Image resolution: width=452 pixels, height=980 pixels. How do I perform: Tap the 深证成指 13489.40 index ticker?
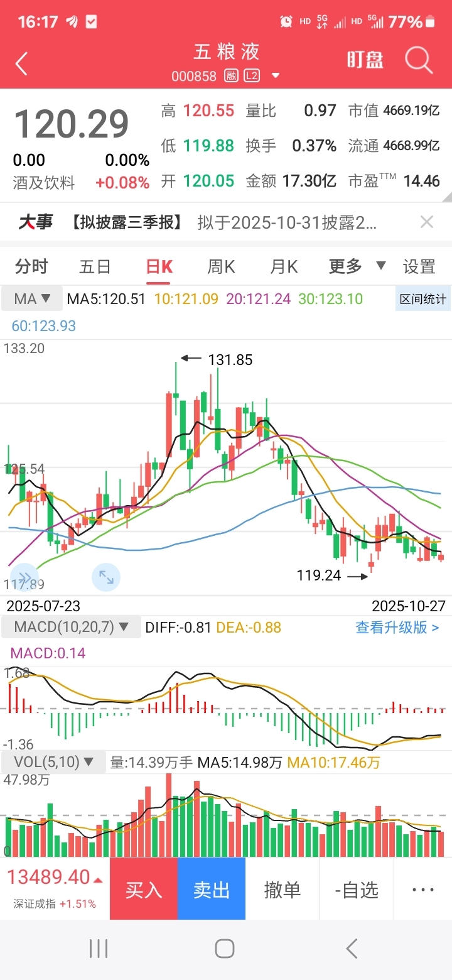(x=55, y=889)
